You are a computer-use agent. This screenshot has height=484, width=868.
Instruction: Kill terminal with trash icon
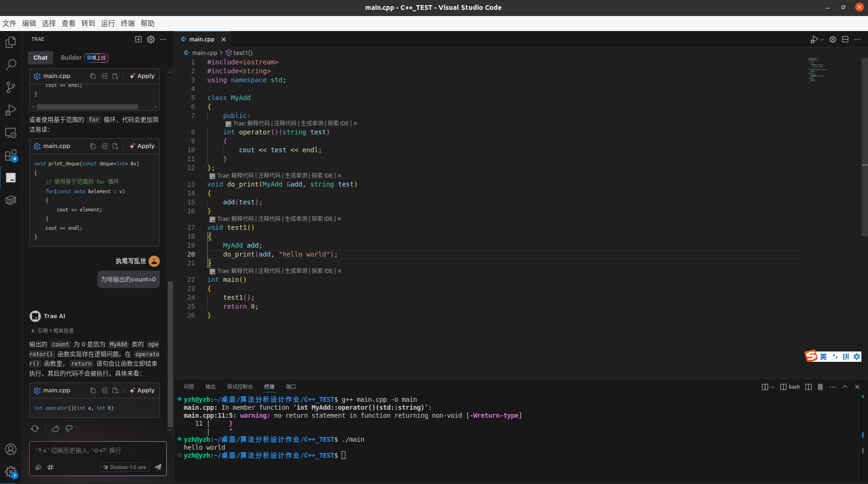(821, 387)
